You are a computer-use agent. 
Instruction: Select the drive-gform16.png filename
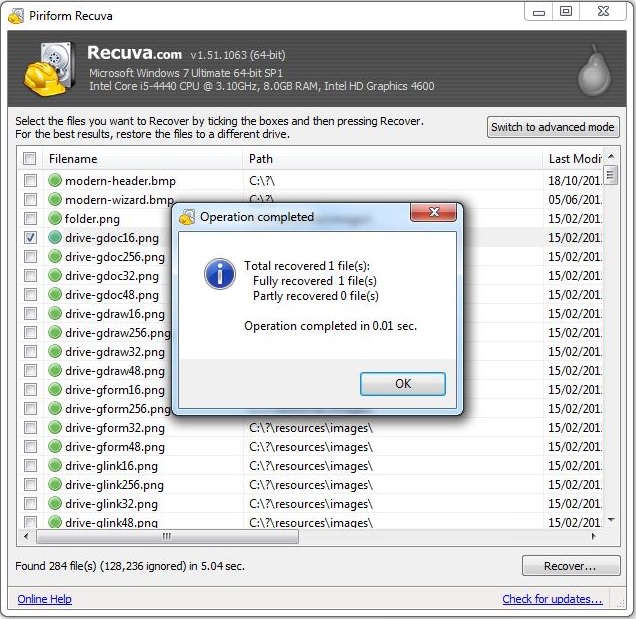coord(115,390)
